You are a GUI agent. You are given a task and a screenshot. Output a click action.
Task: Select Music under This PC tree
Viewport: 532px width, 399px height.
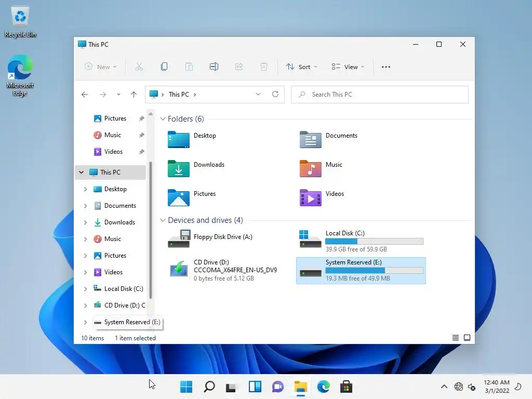click(x=113, y=239)
